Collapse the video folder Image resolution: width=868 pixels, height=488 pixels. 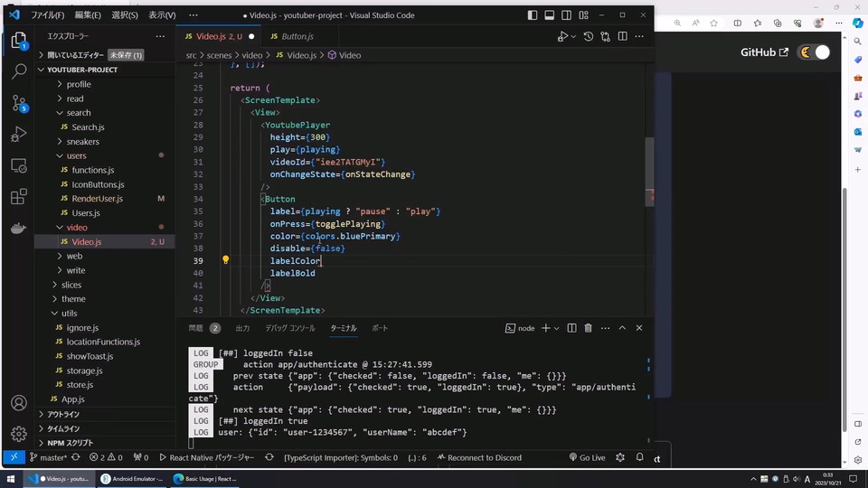coord(77,228)
